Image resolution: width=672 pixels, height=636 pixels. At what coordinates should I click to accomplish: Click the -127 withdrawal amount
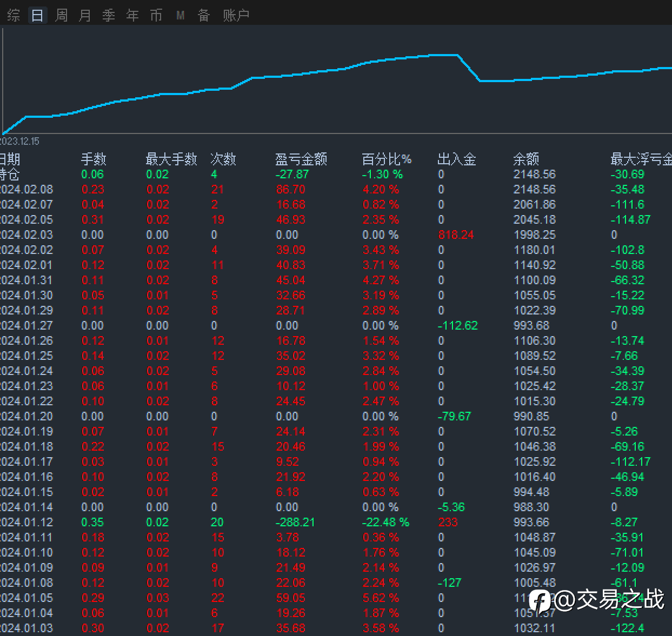pyautogui.click(x=450, y=583)
